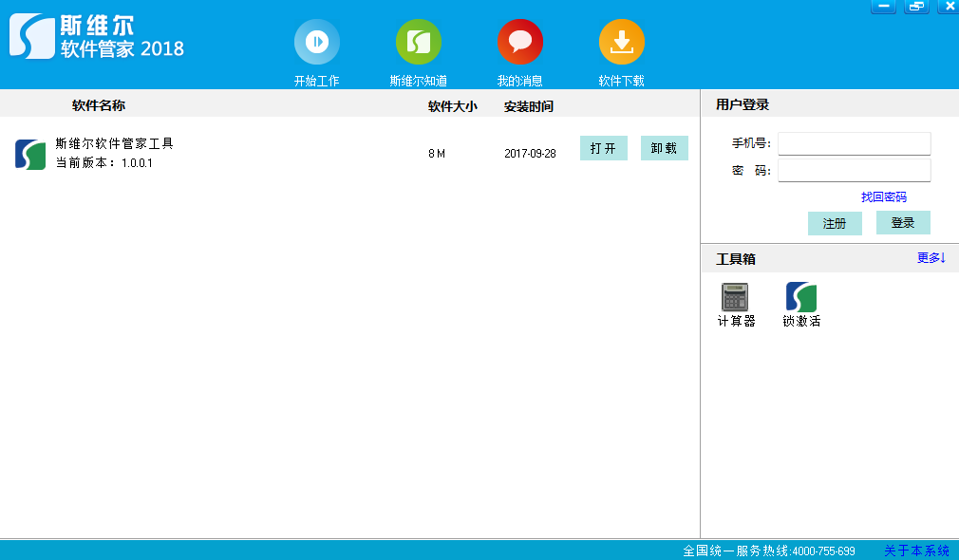959x560 pixels.
Task: Expand toolbox with 更多 link
Action: click(x=931, y=257)
